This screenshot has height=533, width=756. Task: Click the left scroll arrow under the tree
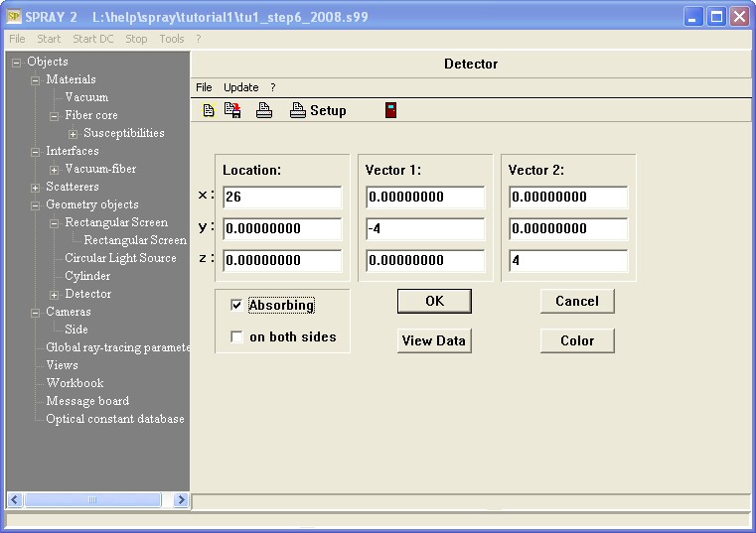15,500
